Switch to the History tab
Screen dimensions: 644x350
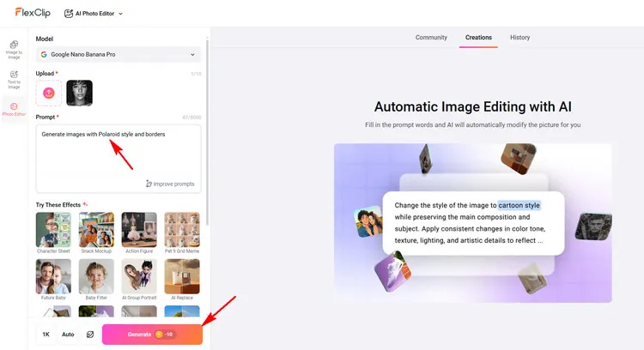pos(519,38)
